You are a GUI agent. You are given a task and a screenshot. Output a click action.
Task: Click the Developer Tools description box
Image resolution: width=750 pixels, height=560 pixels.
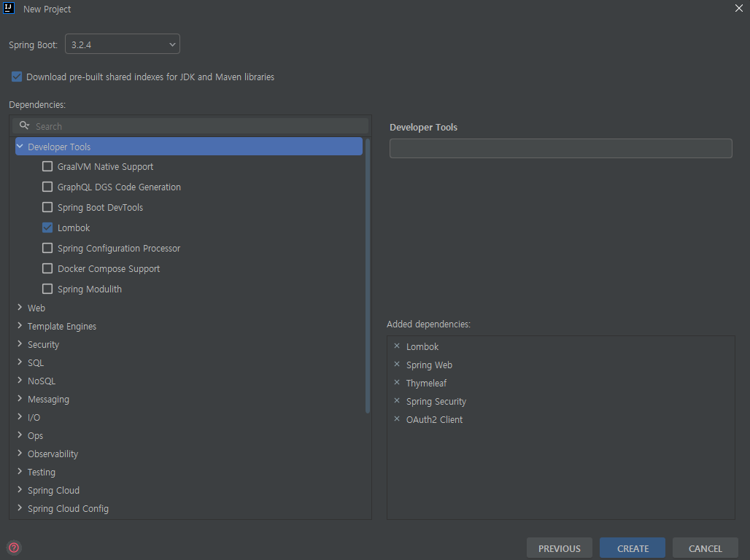pos(560,148)
